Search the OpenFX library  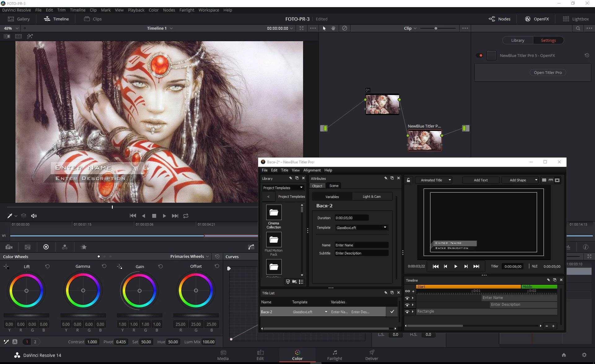[578, 28]
